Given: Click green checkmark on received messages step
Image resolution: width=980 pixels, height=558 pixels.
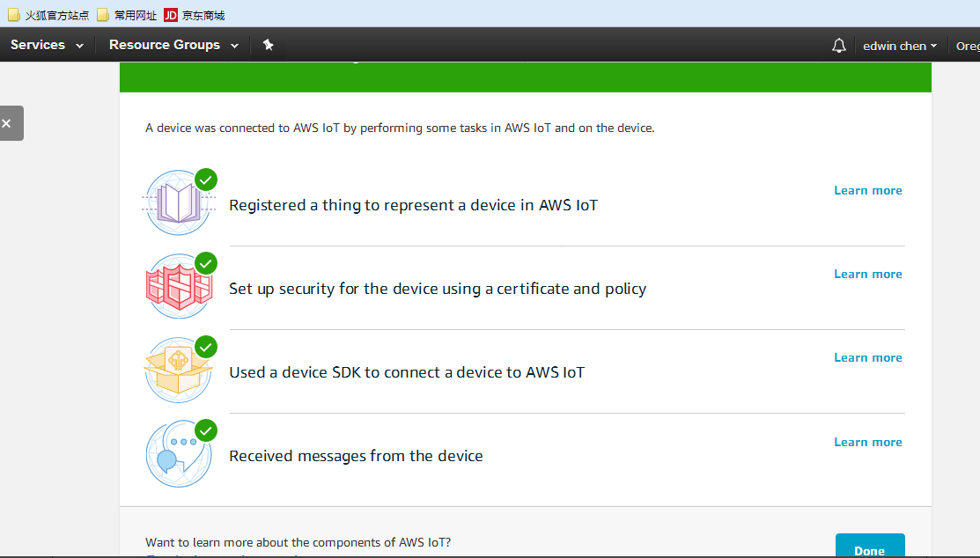Looking at the screenshot, I should (206, 430).
